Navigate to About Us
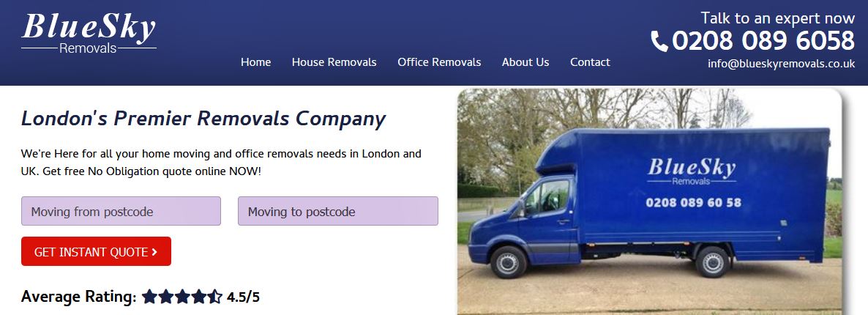 tap(525, 62)
